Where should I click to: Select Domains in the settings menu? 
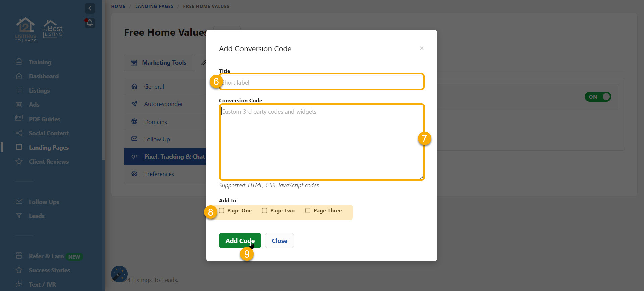coord(155,122)
